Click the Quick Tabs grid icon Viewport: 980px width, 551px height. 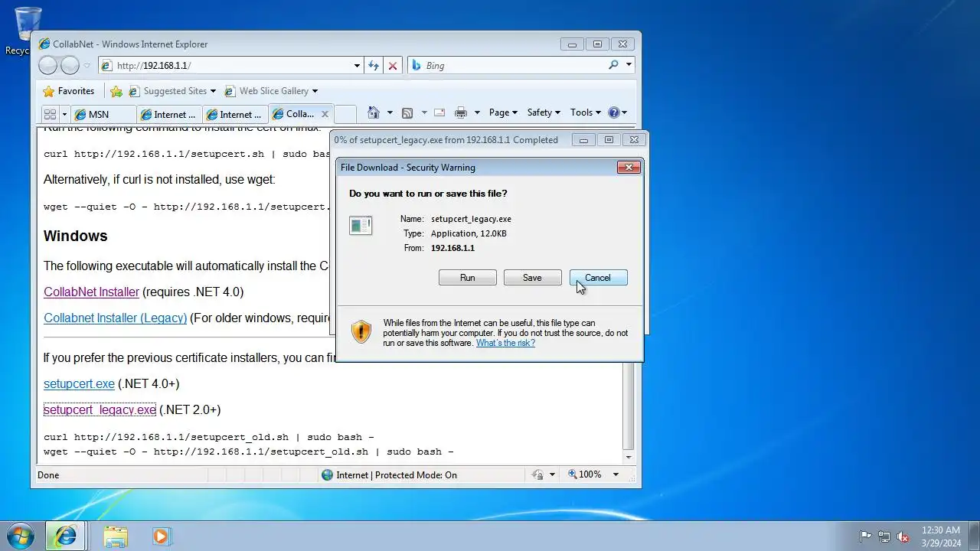(51, 114)
